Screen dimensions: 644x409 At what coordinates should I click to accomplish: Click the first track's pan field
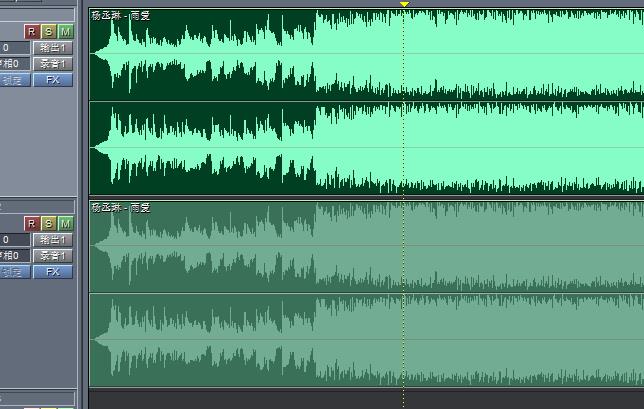pyautogui.click(x=12, y=64)
